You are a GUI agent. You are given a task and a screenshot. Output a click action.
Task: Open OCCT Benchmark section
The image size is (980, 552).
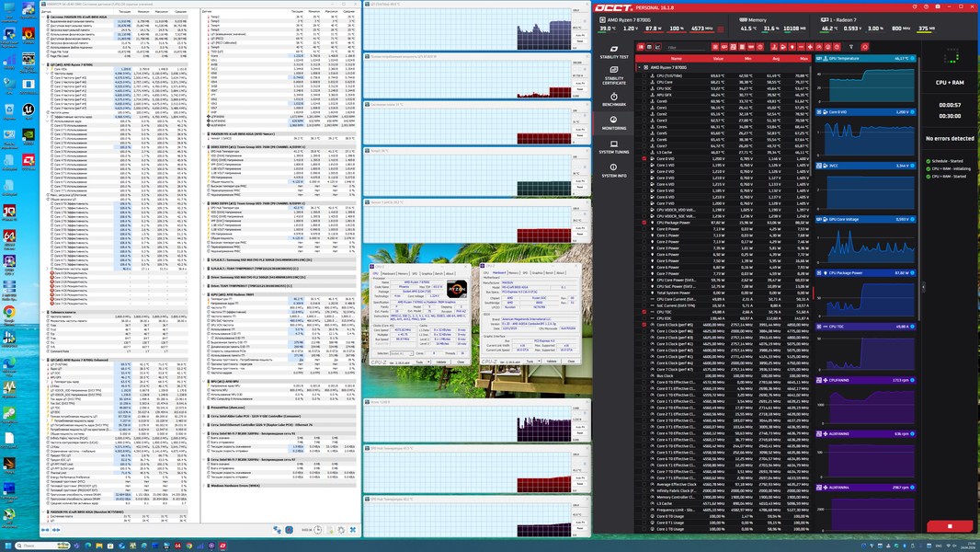[614, 100]
